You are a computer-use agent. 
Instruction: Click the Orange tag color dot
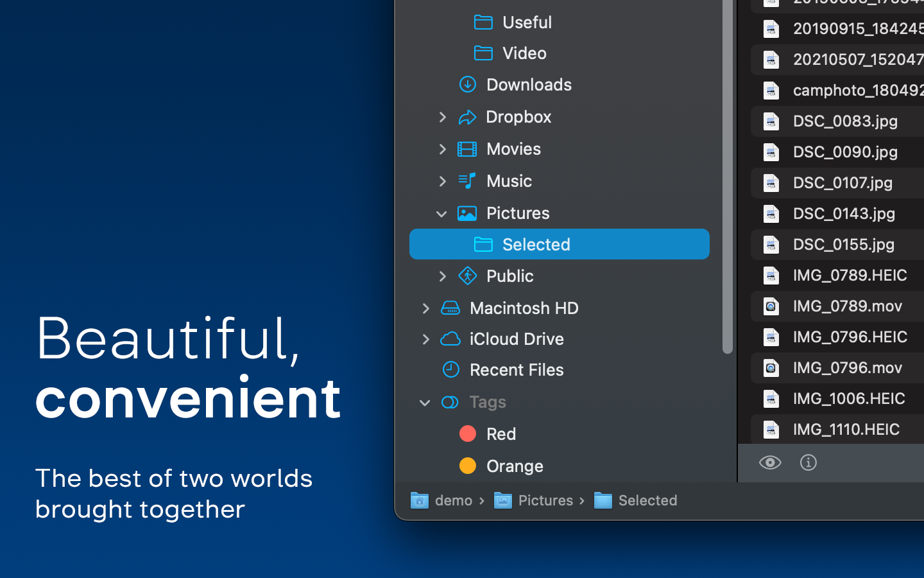click(468, 466)
